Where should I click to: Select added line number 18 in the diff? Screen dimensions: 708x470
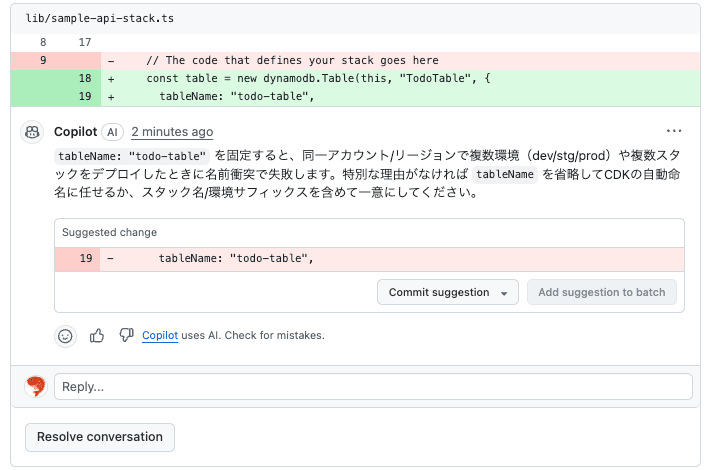pyautogui.click(x=84, y=78)
